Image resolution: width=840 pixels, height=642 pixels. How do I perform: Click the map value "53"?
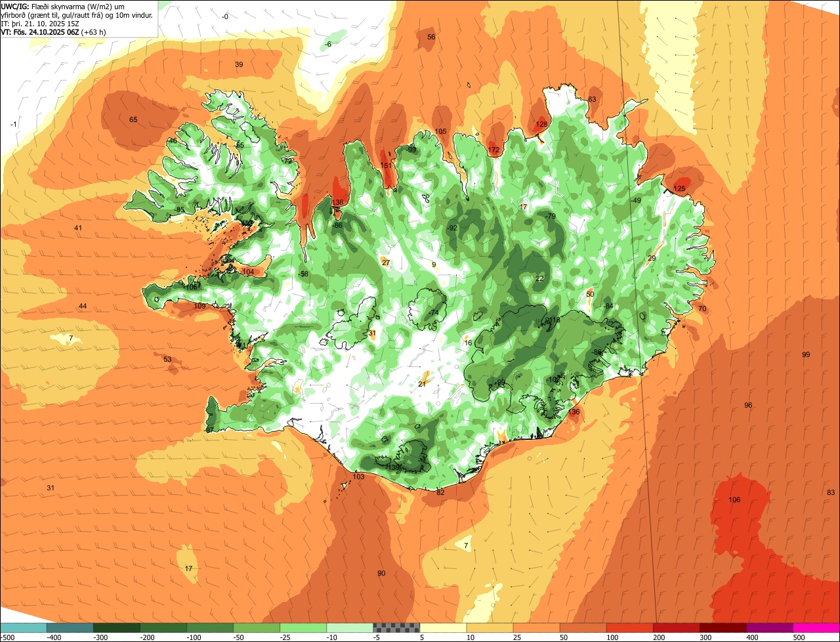(x=167, y=359)
